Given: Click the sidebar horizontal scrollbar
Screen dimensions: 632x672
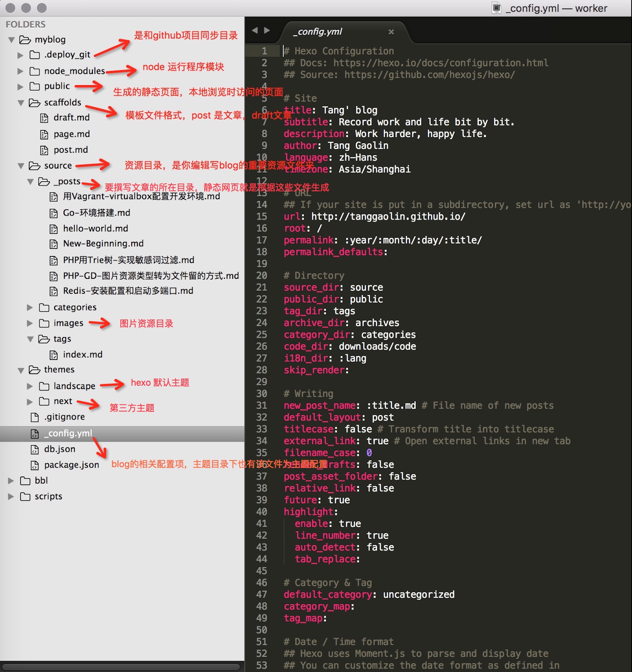Looking at the screenshot, I should [x=121, y=667].
